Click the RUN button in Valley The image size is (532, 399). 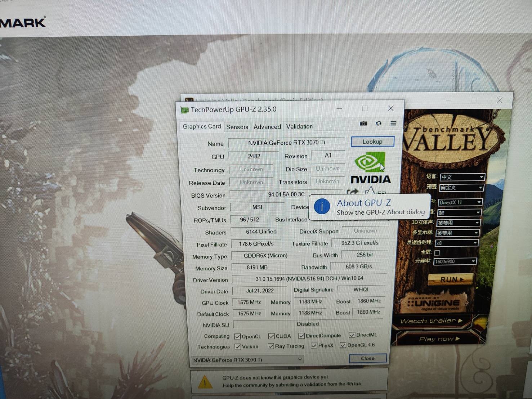pos(451,279)
